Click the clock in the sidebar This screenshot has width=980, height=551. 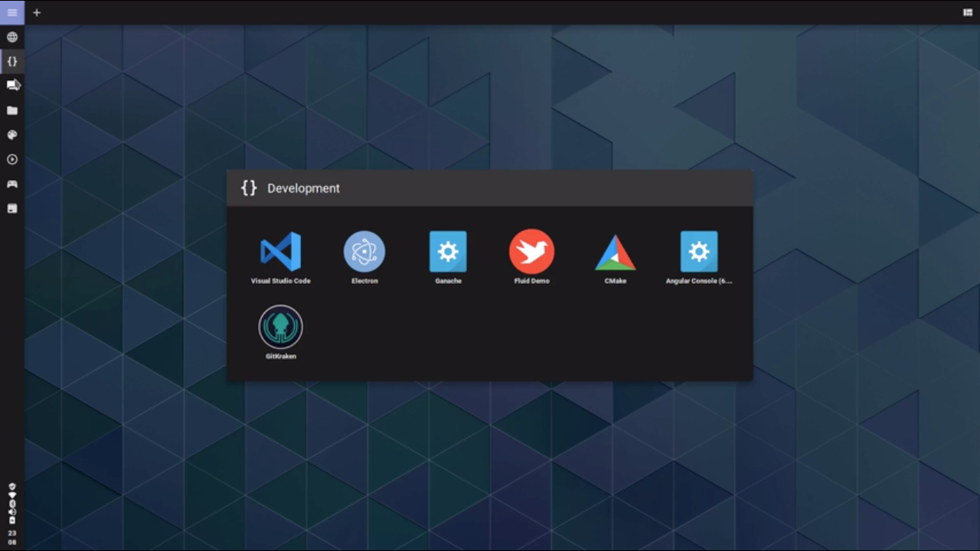[x=12, y=536]
